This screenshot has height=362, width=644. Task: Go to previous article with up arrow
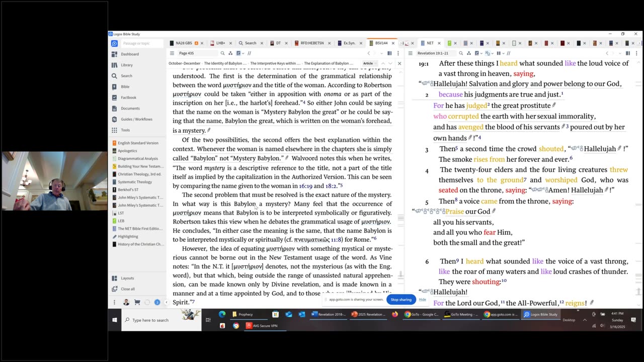tap(383, 63)
